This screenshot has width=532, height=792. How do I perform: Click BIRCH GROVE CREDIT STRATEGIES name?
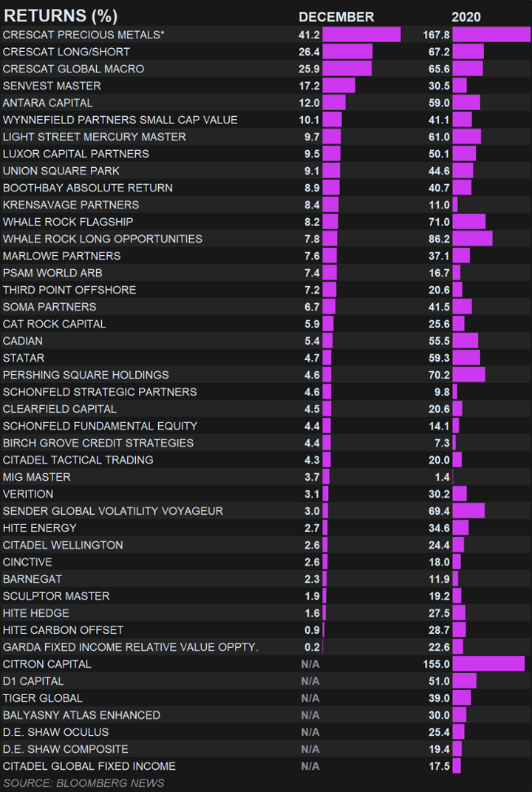click(x=98, y=443)
